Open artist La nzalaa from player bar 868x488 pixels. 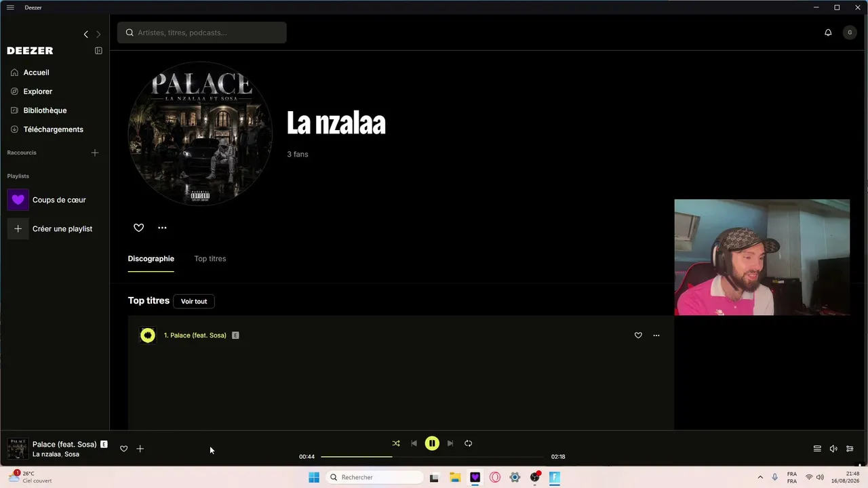46,454
